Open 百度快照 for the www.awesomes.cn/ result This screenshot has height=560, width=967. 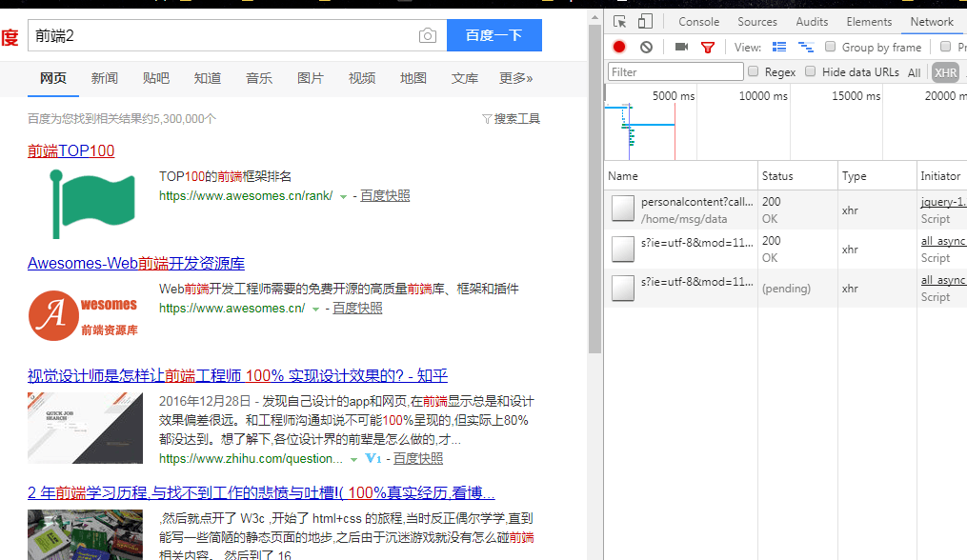pos(357,308)
